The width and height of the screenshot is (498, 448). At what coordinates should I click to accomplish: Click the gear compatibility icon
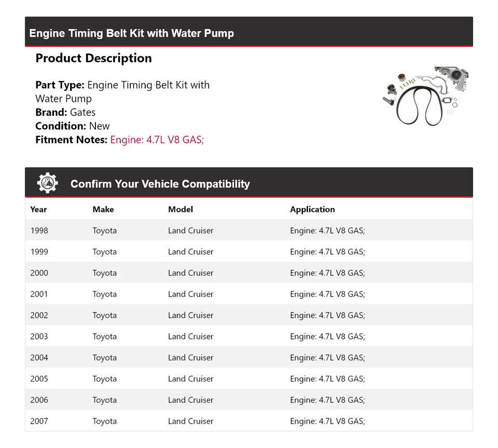(x=47, y=183)
